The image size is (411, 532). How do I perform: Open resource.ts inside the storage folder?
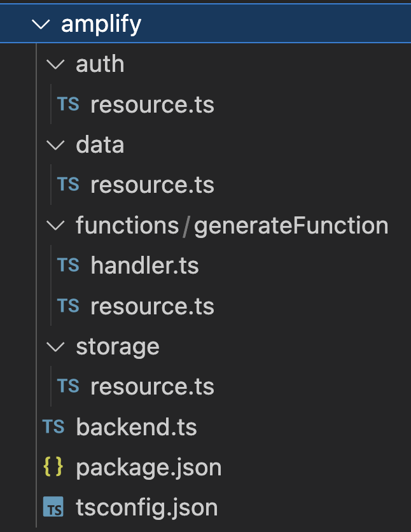[x=151, y=386]
